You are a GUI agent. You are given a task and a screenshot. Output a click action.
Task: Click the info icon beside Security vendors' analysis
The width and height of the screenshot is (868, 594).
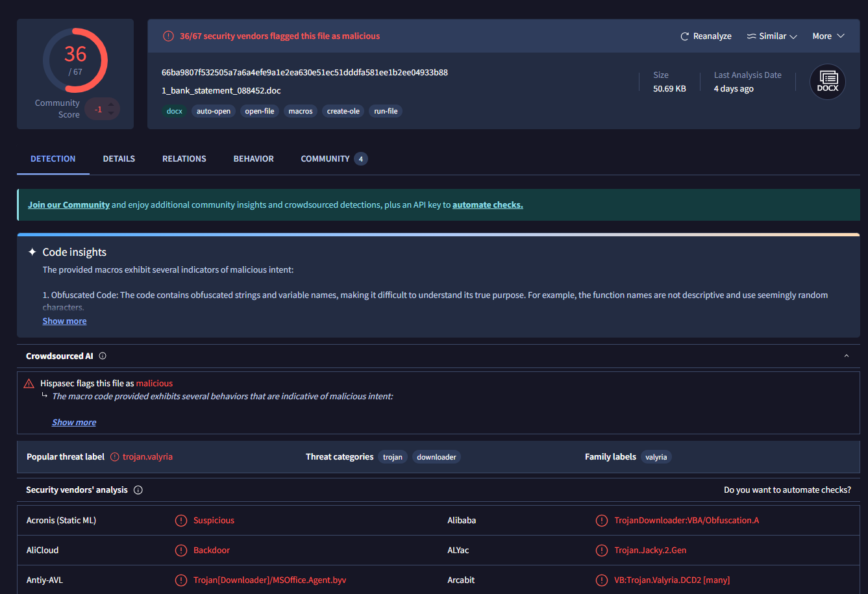click(x=138, y=490)
